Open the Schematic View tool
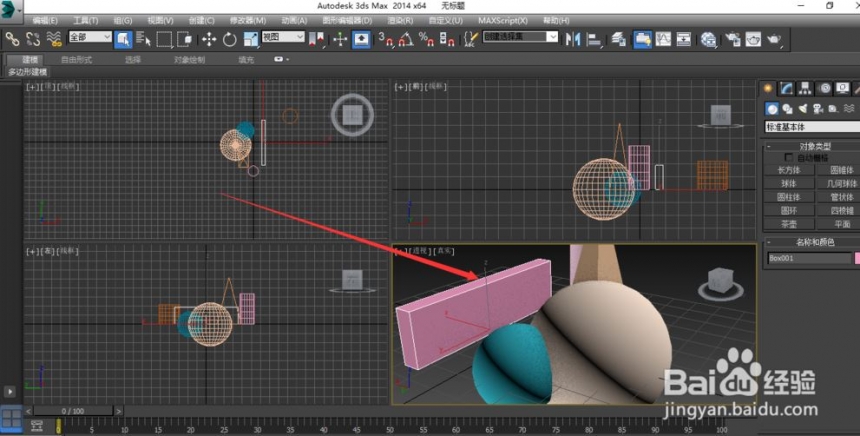 click(683, 39)
